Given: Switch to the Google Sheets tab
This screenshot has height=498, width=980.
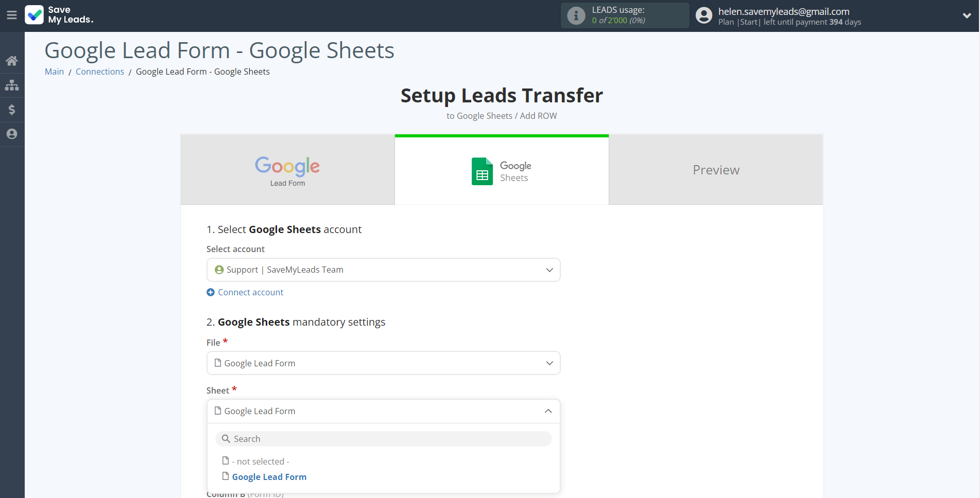Looking at the screenshot, I should coord(502,170).
